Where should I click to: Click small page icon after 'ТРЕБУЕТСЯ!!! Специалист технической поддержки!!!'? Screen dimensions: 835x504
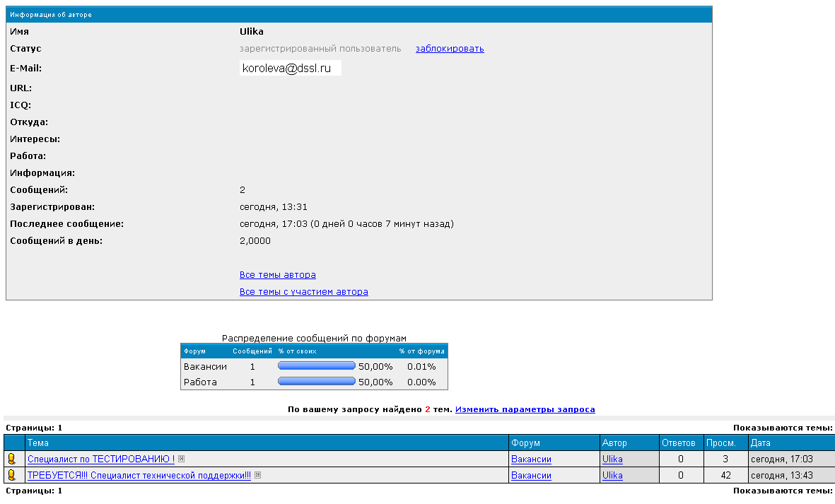pos(258,475)
